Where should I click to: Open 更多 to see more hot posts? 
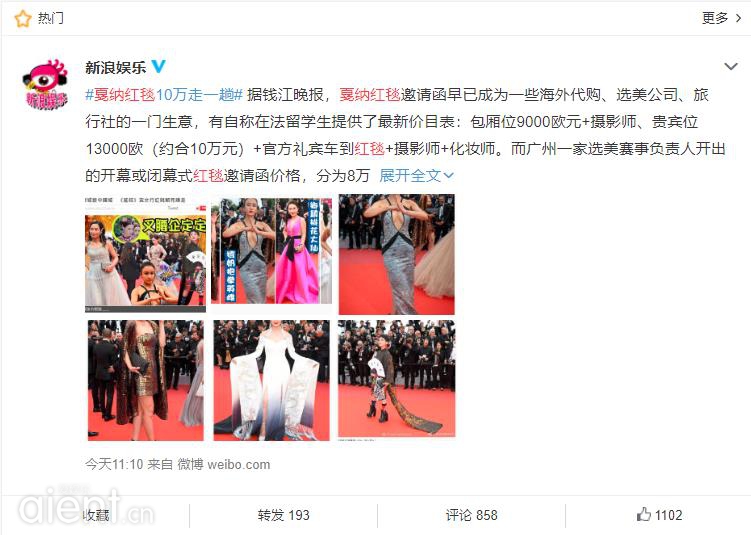715,18
